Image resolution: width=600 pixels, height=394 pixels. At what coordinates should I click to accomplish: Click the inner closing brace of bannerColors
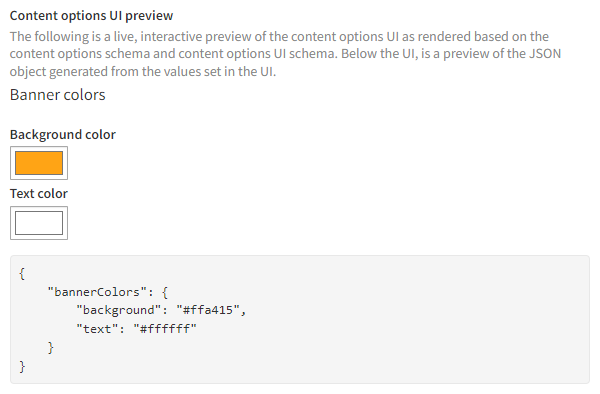click(51, 347)
